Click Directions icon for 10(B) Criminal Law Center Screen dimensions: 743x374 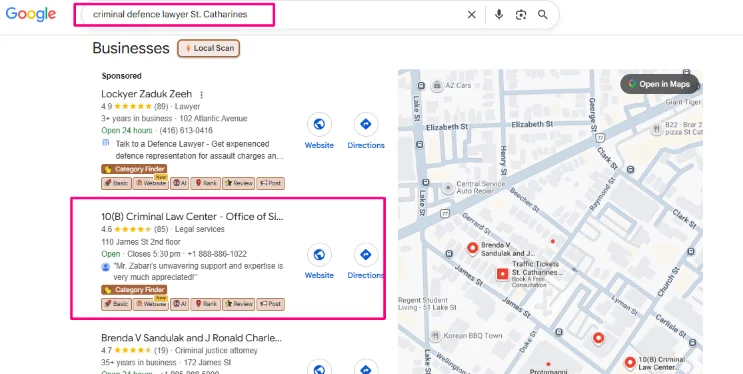click(366, 255)
